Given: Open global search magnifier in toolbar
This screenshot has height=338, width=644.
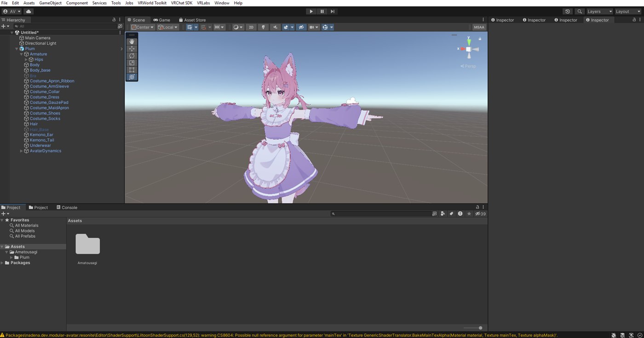Looking at the screenshot, I should [580, 11].
